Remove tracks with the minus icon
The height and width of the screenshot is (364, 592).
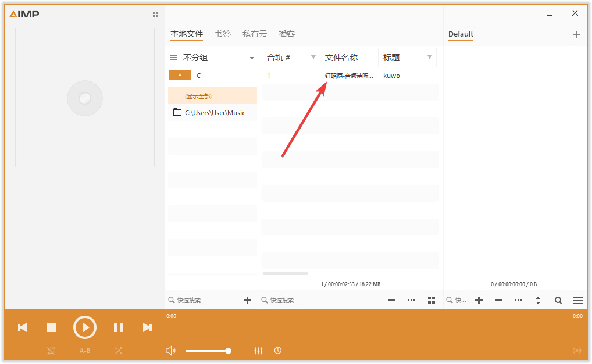click(391, 300)
